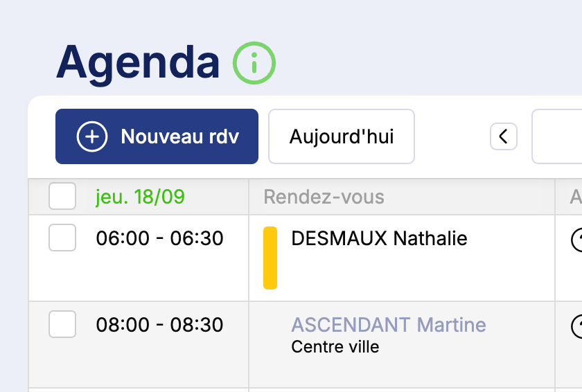Image resolution: width=582 pixels, height=392 pixels.
Task: Open ASCENDANT Martine patient link
Action: point(388,325)
